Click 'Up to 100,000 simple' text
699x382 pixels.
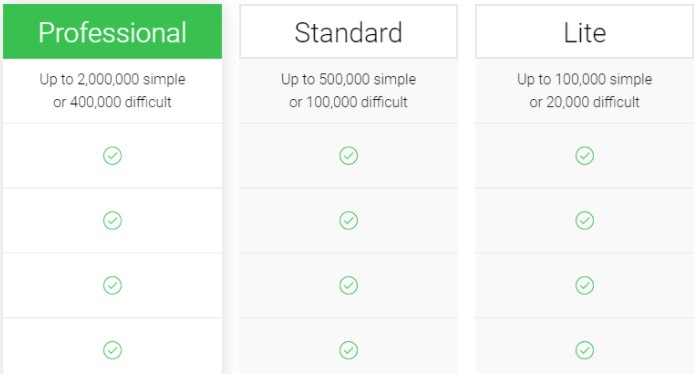coord(584,79)
